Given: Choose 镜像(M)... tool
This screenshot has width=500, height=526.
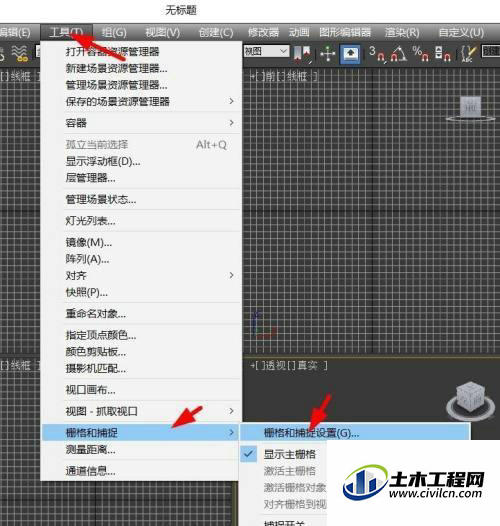Looking at the screenshot, I should click(141, 242).
